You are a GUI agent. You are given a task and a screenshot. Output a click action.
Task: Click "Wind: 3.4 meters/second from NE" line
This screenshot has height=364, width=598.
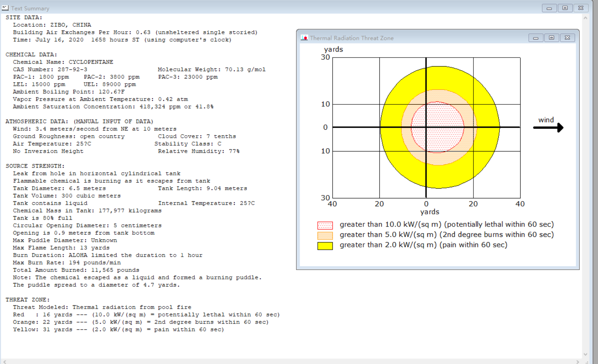pyautogui.click(x=95, y=129)
